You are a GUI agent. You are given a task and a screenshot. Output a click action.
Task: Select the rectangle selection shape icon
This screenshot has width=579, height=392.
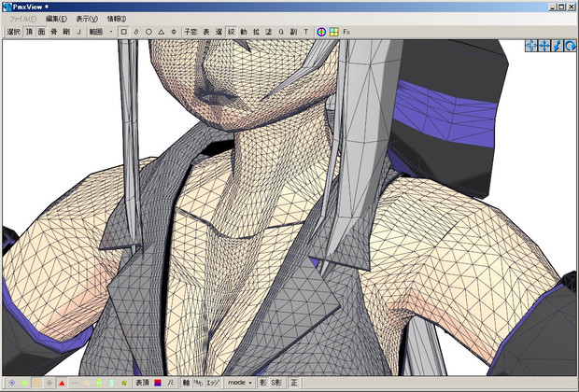coord(124,32)
